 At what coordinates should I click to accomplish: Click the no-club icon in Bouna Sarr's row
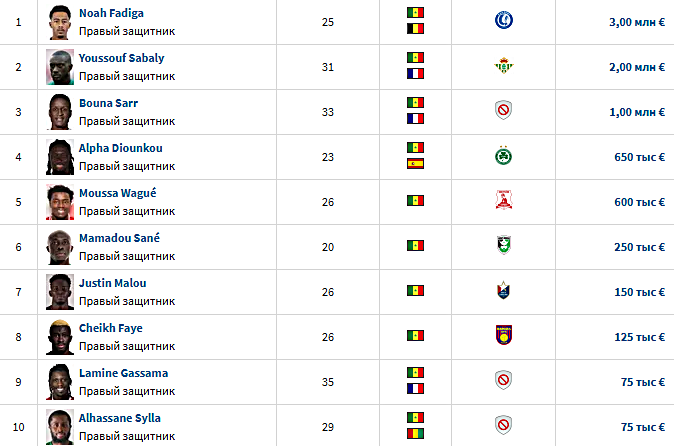(x=503, y=110)
